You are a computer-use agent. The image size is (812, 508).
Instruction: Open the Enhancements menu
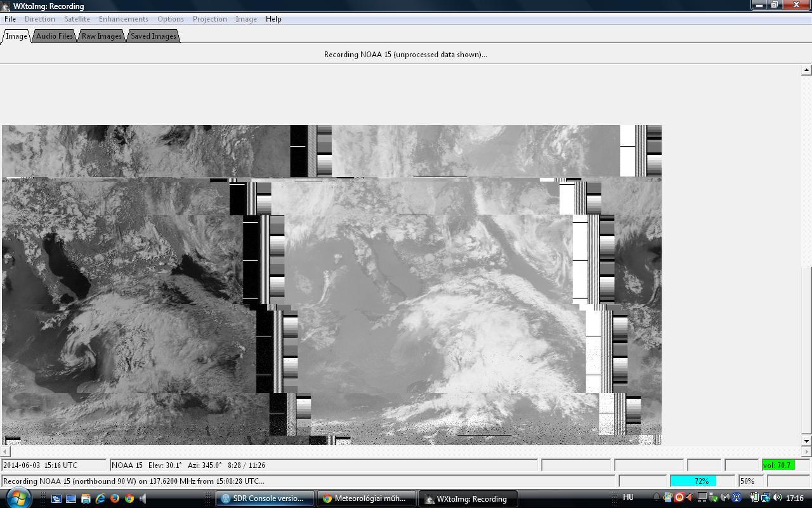[x=124, y=19]
